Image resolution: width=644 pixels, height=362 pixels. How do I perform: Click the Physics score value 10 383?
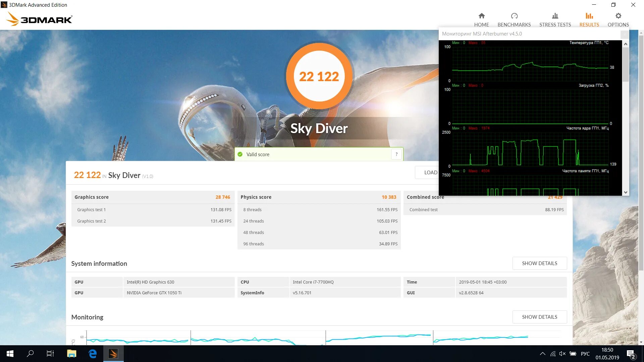389,197
